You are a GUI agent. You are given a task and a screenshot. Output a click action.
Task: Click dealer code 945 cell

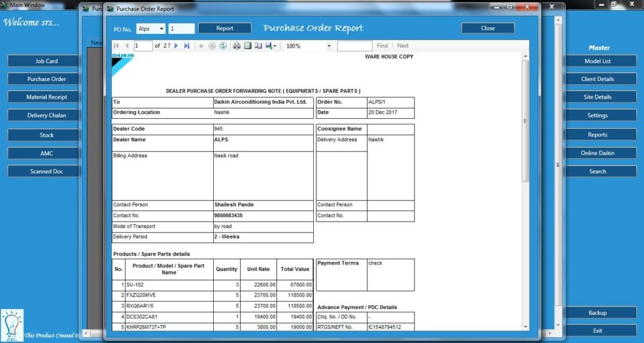[x=264, y=129]
